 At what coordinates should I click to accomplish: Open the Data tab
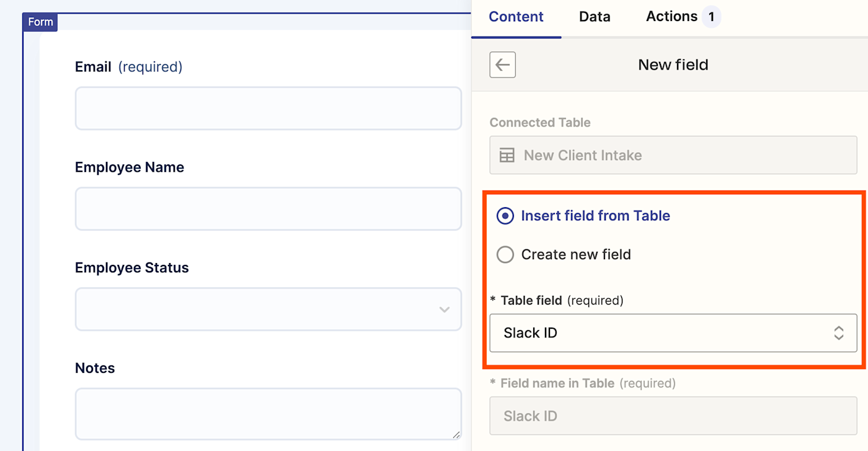click(x=595, y=17)
